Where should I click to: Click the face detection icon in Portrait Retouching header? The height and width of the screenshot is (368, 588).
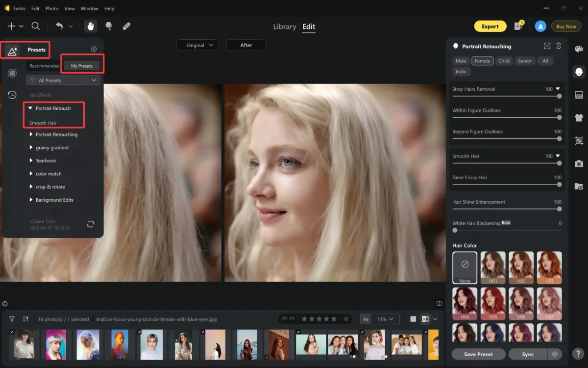(547, 46)
